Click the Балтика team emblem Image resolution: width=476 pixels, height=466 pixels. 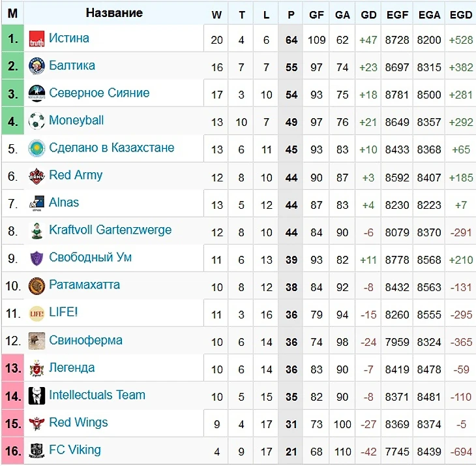37,66
